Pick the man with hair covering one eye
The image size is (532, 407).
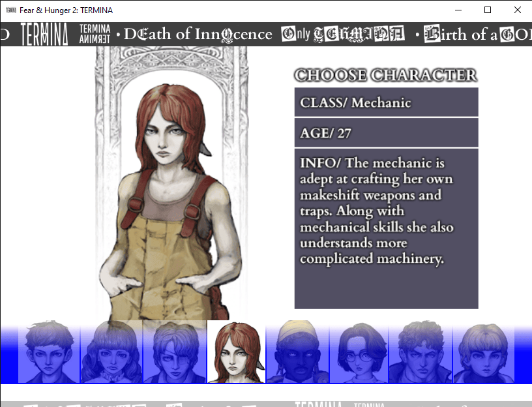click(x=175, y=352)
